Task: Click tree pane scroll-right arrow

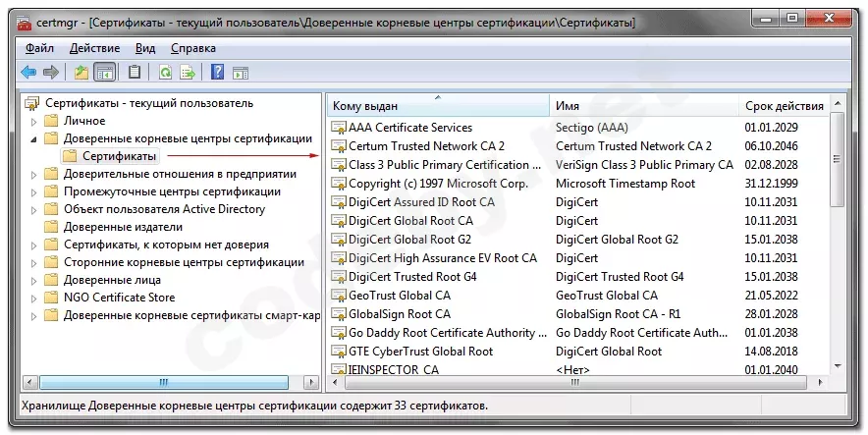Action: [311, 382]
